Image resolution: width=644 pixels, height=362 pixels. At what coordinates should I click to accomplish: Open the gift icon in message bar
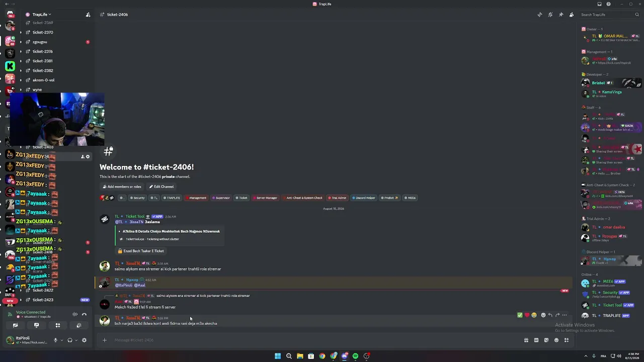click(526, 340)
